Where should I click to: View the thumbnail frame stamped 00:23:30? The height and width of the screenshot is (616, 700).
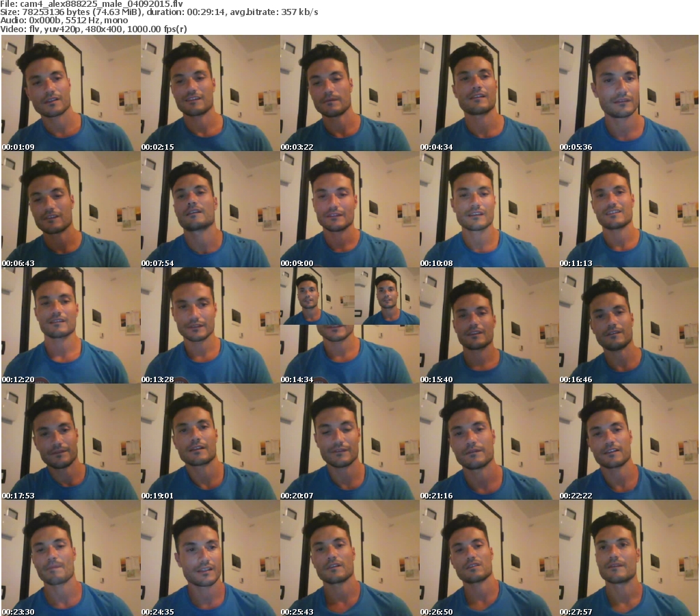tap(71, 558)
